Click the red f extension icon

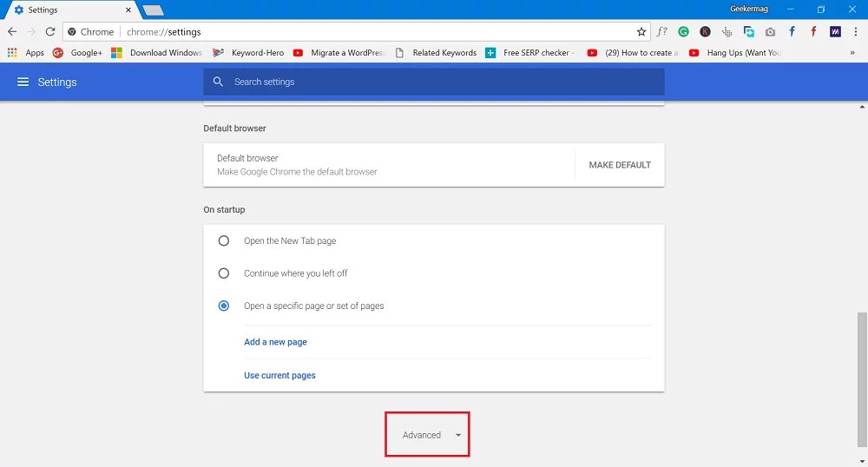point(813,31)
